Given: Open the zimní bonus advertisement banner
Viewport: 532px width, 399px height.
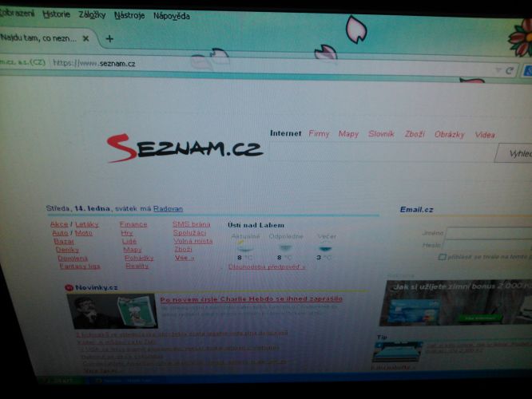Looking at the screenshot, I should click(455, 303).
